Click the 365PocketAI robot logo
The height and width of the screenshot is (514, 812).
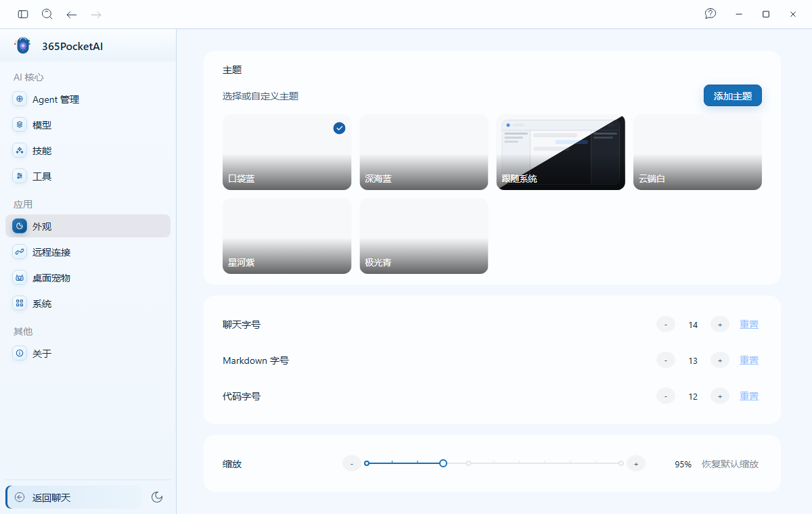coord(23,45)
